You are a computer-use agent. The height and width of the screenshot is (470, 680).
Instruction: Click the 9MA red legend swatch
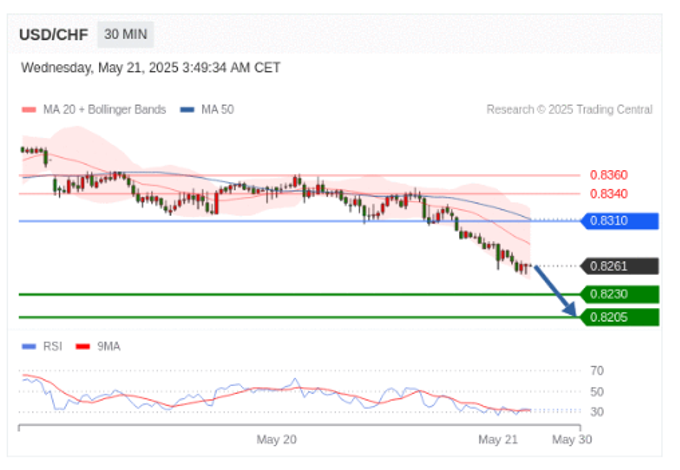(83, 346)
